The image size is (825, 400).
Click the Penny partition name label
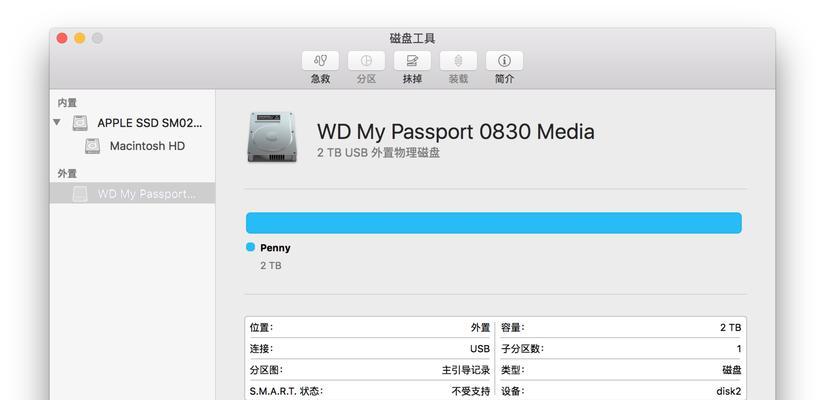point(275,247)
